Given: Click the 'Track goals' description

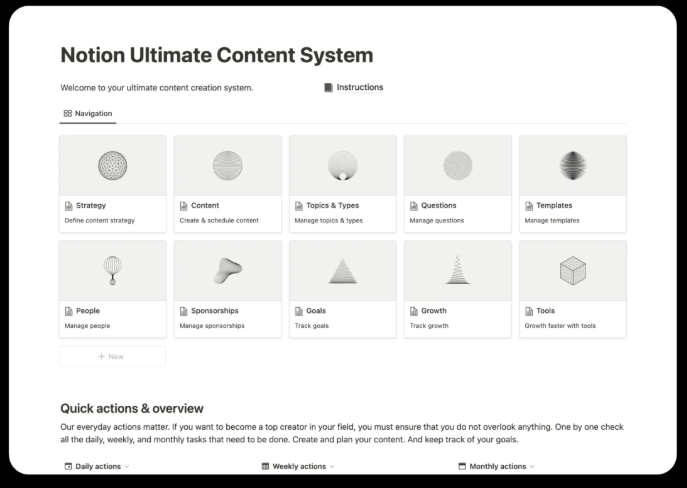Looking at the screenshot, I should pos(312,325).
